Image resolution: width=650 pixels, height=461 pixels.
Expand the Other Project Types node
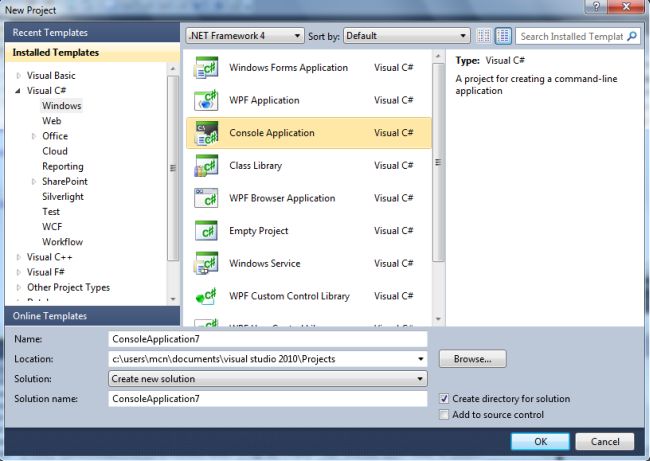pos(19,287)
